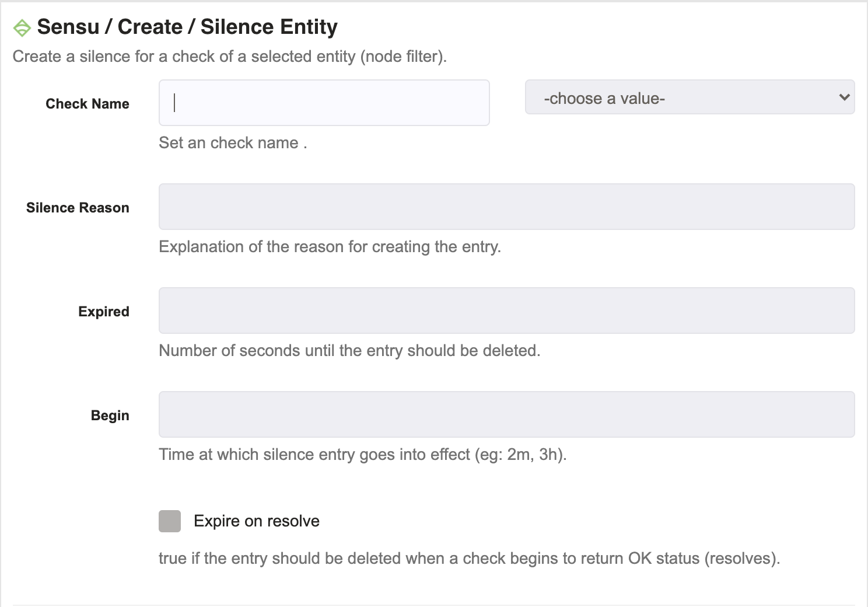Screen dimensions: 868x607
Task: Click the "Check Name" field label
Action: (87, 104)
